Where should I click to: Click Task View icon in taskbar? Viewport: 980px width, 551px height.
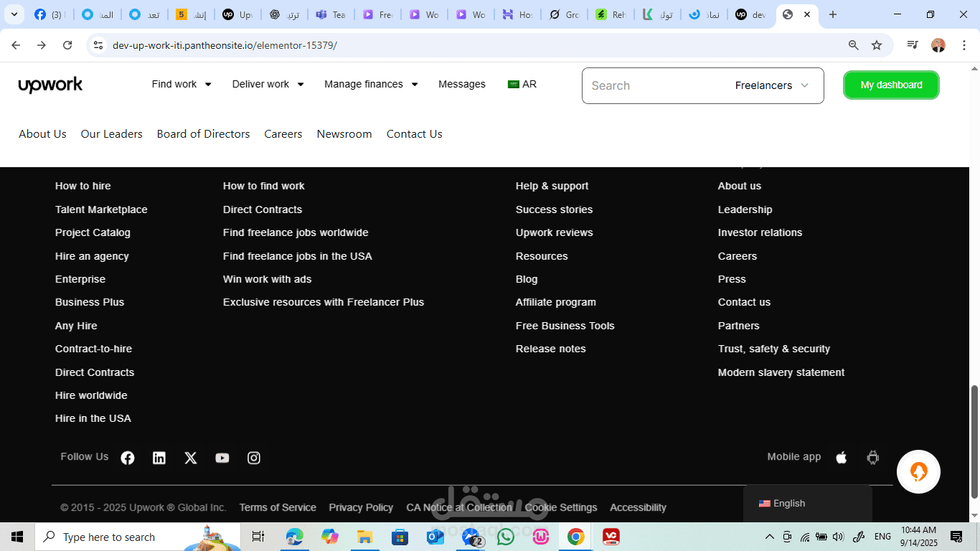[x=258, y=537]
